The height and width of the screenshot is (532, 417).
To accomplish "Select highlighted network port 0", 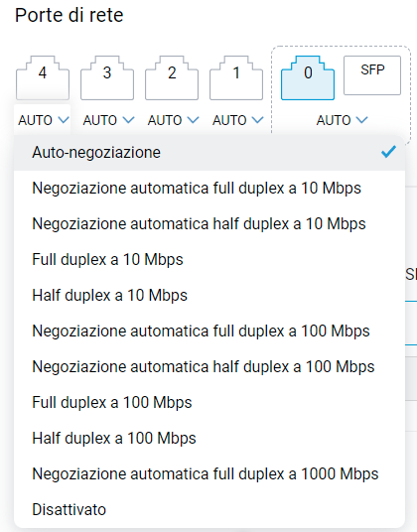I will coord(308,78).
